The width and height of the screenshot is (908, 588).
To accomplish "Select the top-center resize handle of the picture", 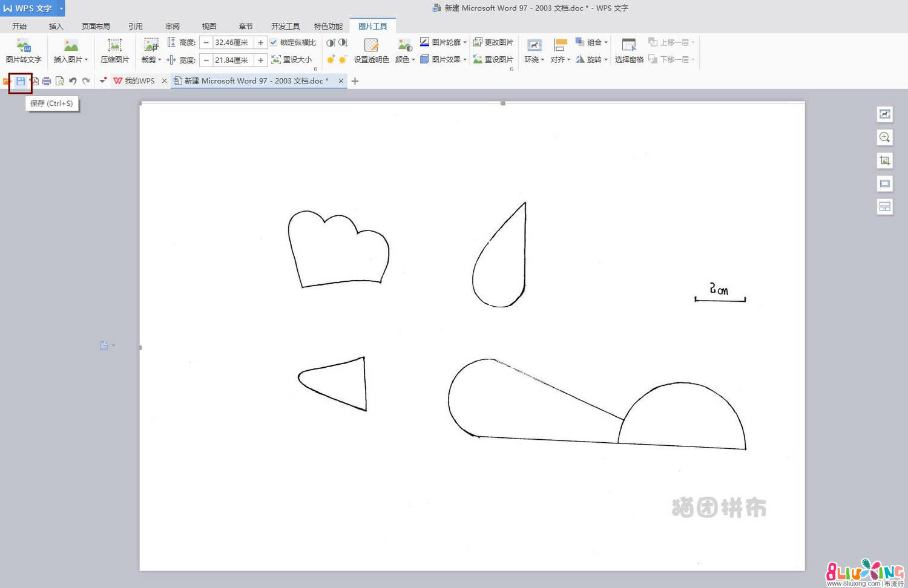I will 503,103.
